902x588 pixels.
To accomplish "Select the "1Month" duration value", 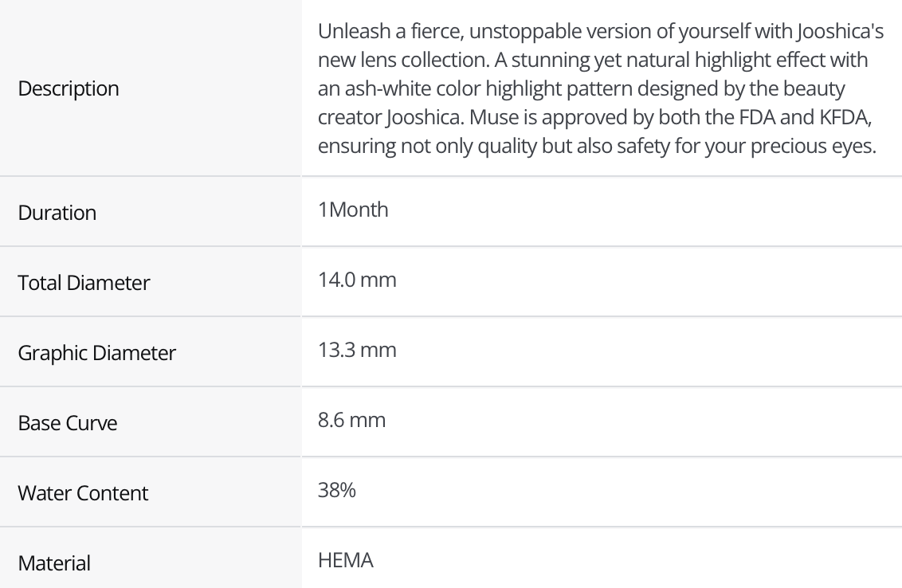I will (x=353, y=210).
